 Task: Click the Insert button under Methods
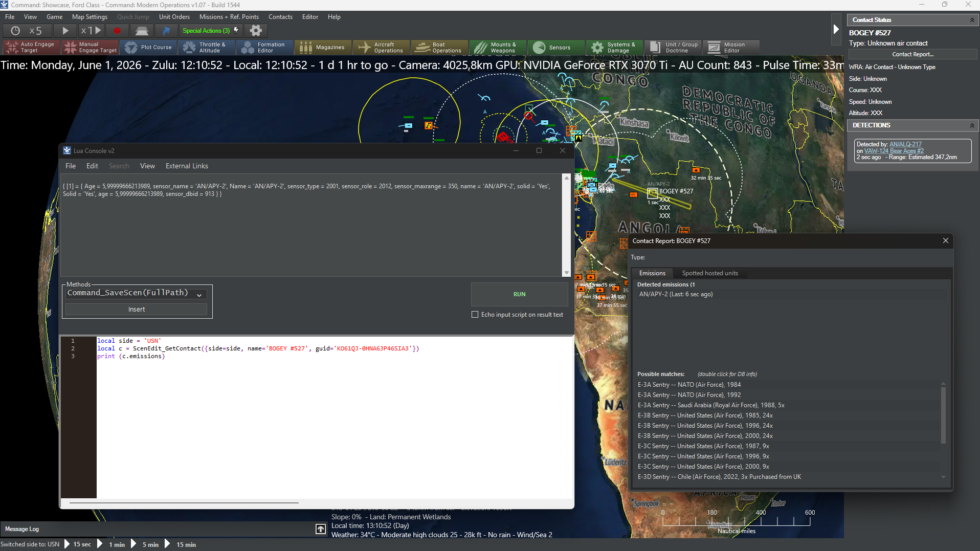(137, 310)
